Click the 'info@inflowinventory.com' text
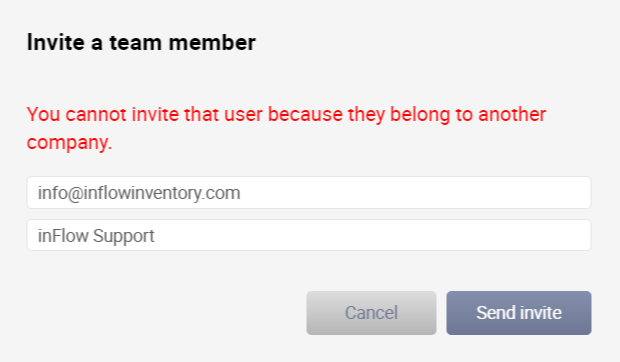The height and width of the screenshot is (362, 620). click(x=139, y=193)
